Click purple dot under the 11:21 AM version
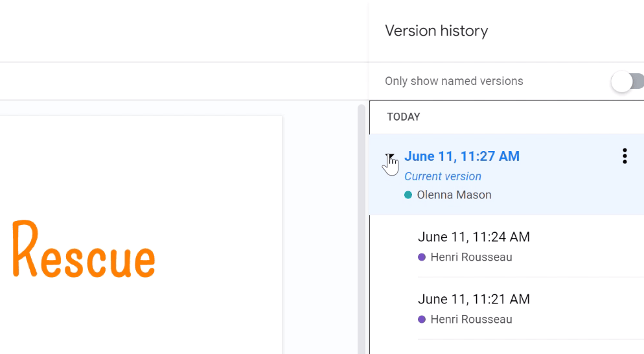The height and width of the screenshot is (354, 644). 422,320
